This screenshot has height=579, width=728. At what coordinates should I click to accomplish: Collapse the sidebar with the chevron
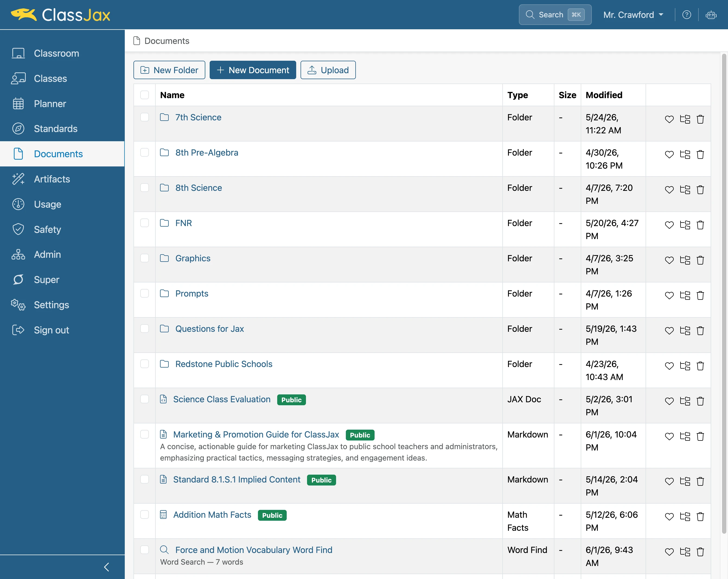106,567
